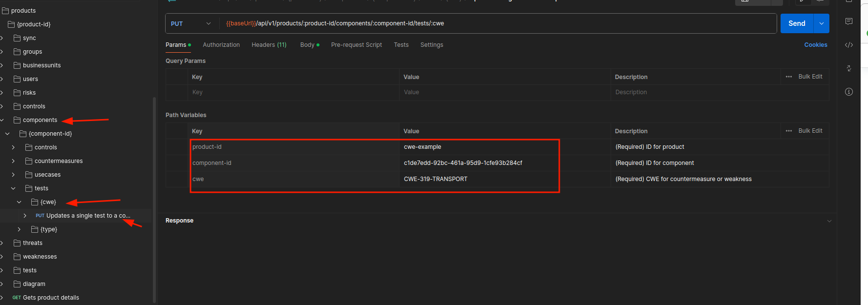Edit the component-id value 'c1de7edd-92bc-461a-95d9-1cfe93b284cf'
The image size is (868, 305).
coord(463,163)
